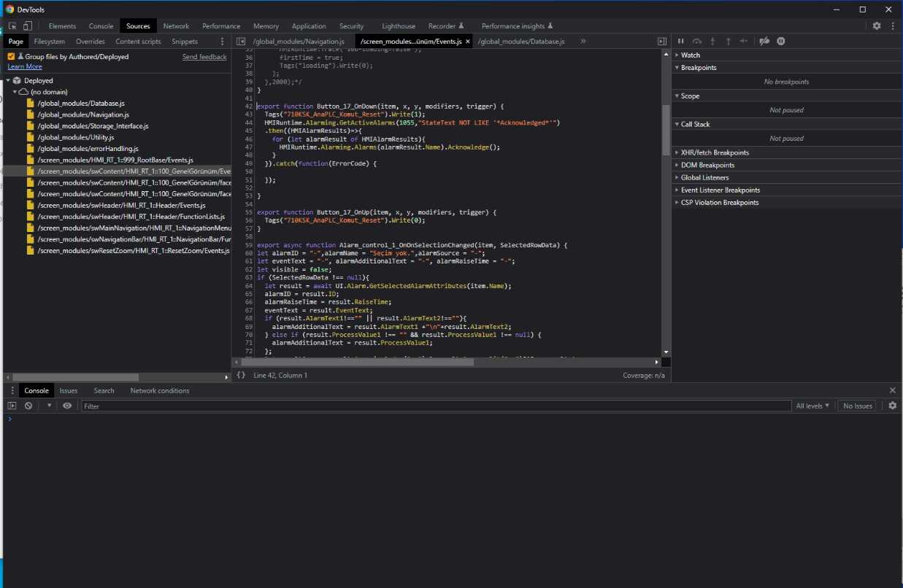
Task: Click the live expression eye icon
Action: [x=67, y=406]
